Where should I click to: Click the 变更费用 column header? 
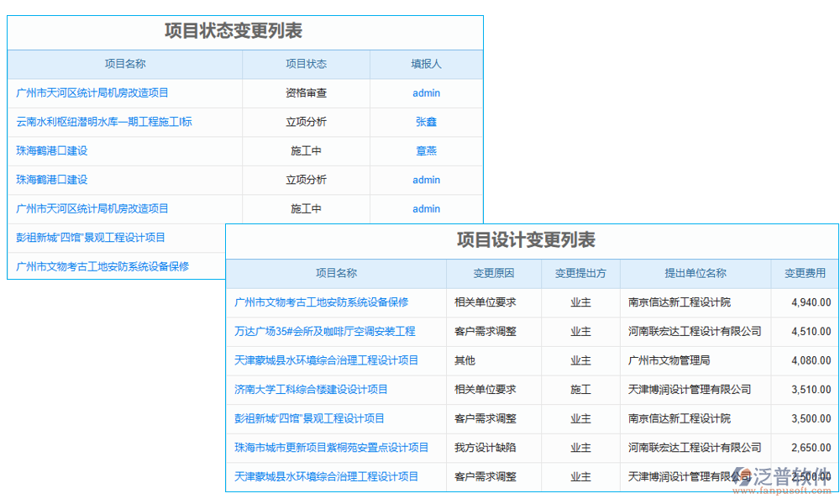click(807, 273)
